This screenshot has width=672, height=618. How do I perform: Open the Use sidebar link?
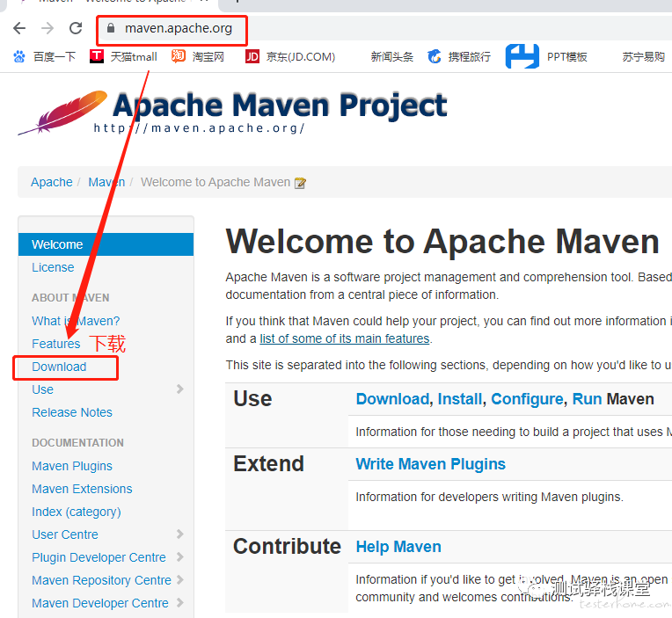pyautogui.click(x=42, y=389)
